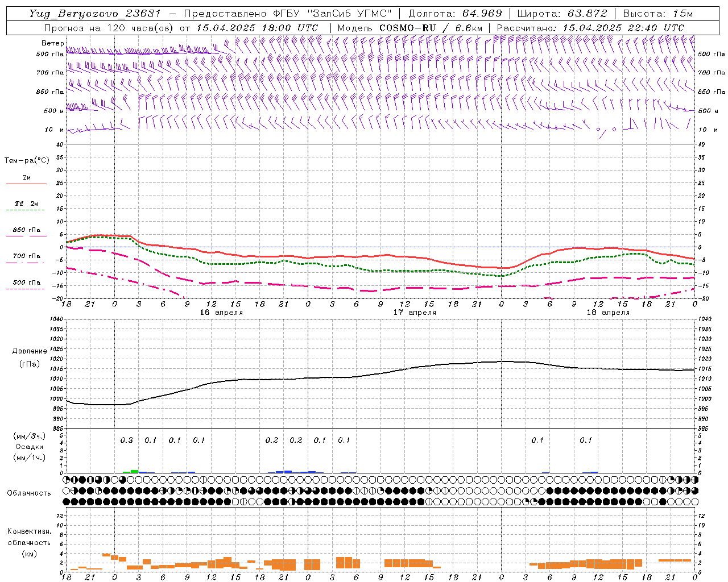Click the 'Ветер' wind panel label
The height and width of the screenshot is (582, 728).
[53, 43]
